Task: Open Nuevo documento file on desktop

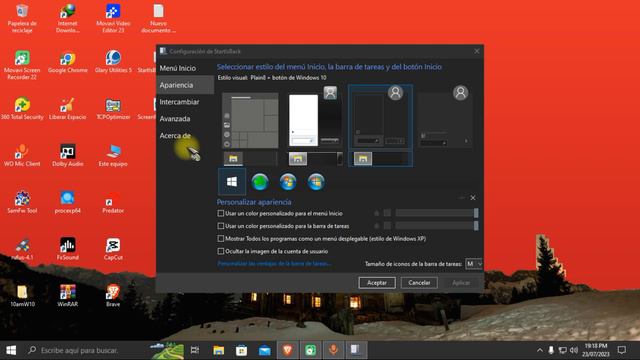Action: tap(158, 18)
